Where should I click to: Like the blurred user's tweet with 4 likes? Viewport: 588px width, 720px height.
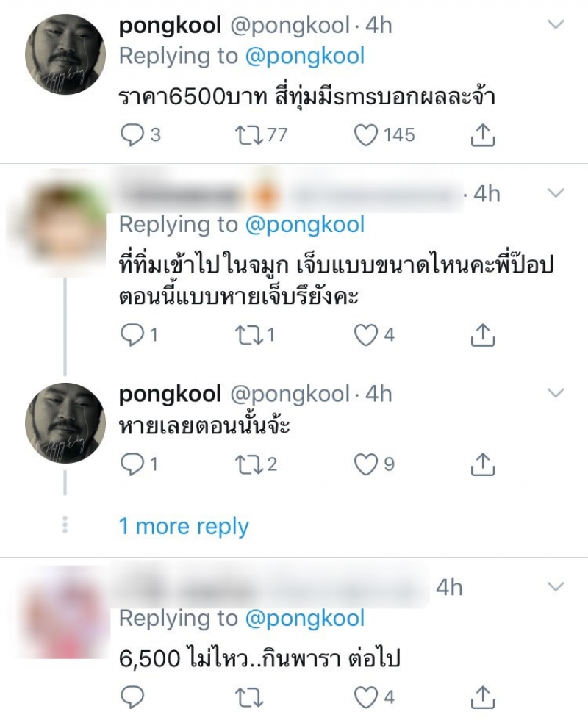pos(365,335)
